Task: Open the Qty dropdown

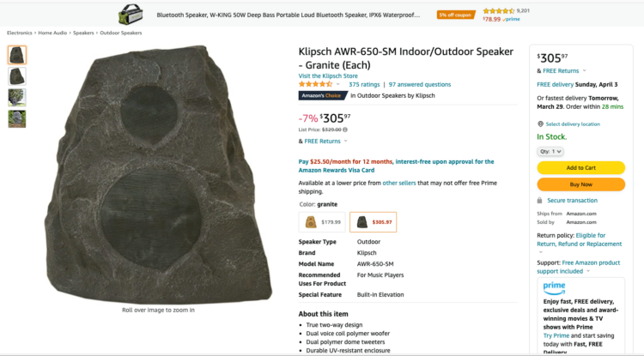Action: [550, 151]
